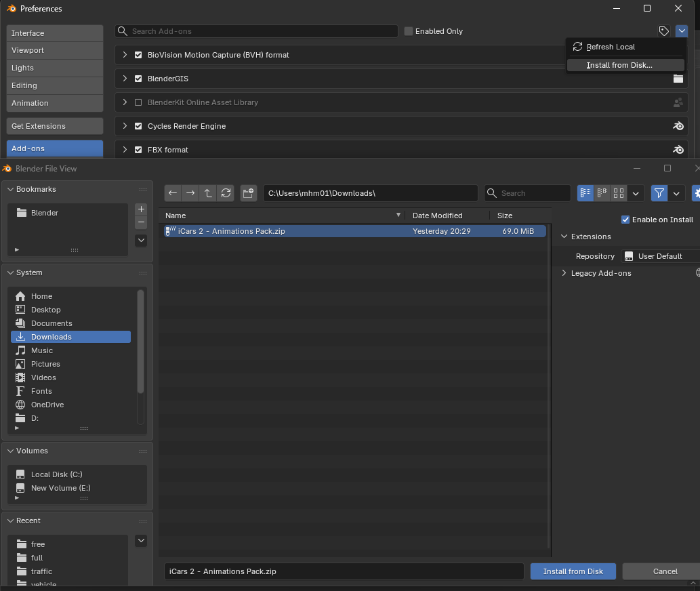Click the back navigation arrow in file browser
The width and height of the screenshot is (700, 591).
click(x=173, y=193)
